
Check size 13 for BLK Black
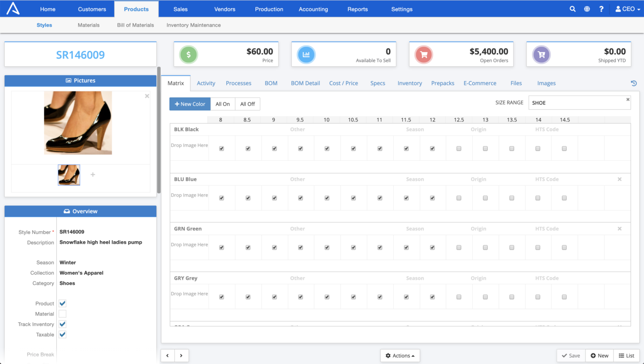point(485,148)
